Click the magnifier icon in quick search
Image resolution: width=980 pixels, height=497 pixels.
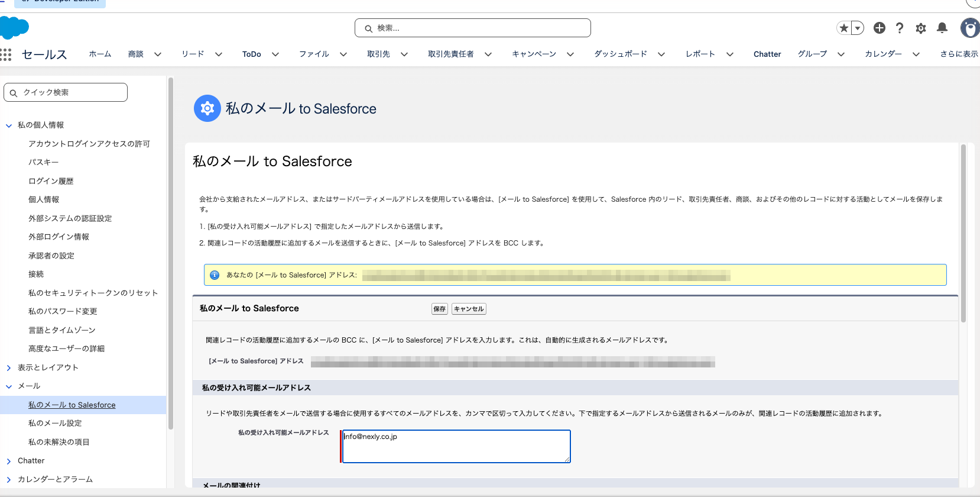click(14, 93)
